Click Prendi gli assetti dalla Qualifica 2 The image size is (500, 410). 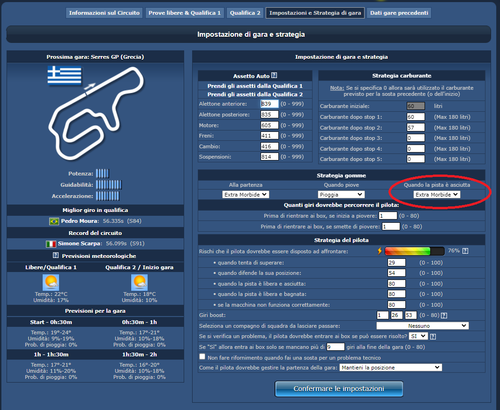255,94
